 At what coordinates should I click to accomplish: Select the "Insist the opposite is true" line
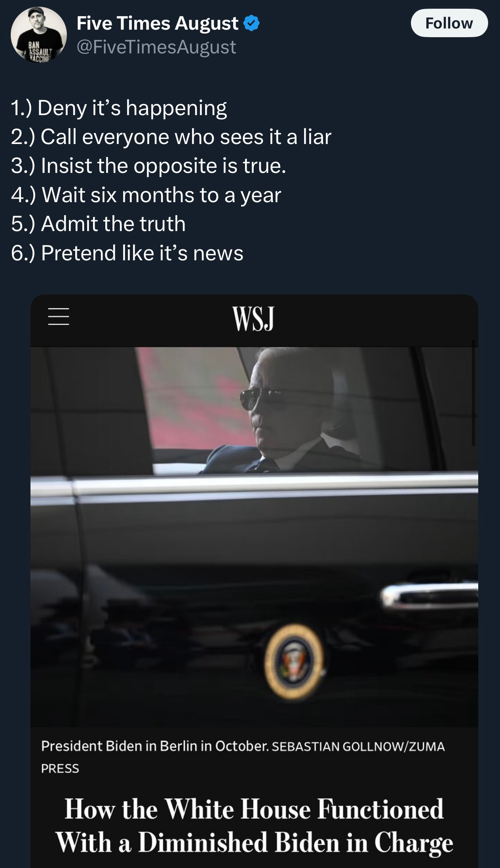(148, 166)
